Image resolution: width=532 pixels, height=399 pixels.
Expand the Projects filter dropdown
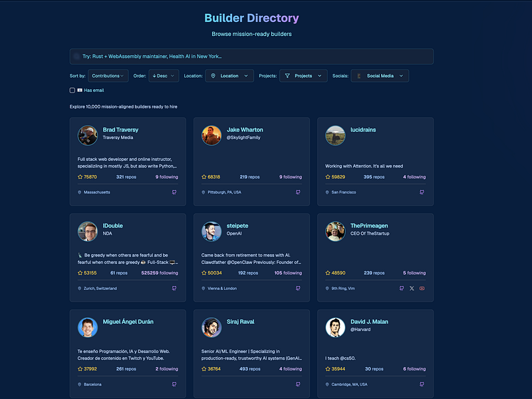point(303,76)
